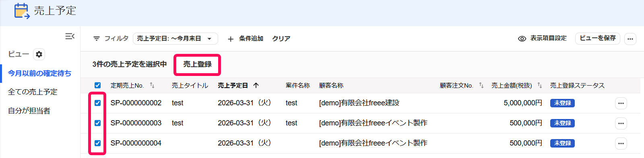Viewport: 644px width, 158px height.
Task: Click the 売上登録 button
Action: pos(197,64)
